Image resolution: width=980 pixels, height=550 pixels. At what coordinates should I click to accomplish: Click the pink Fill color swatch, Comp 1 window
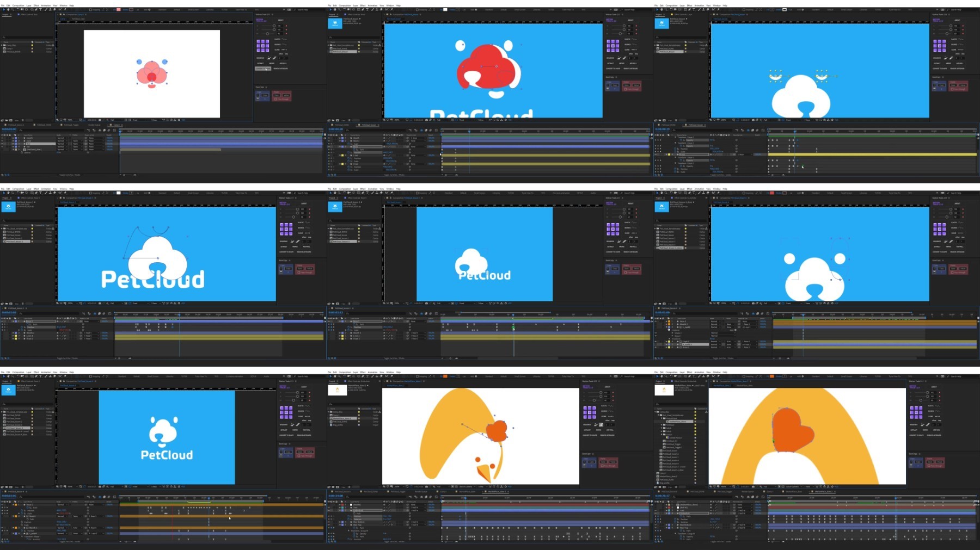[x=118, y=9]
